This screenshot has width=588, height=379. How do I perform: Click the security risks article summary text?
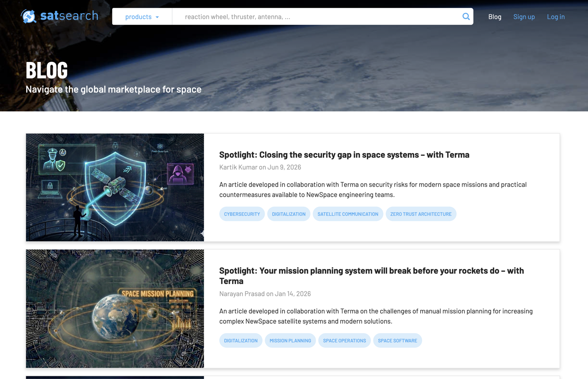click(373, 189)
